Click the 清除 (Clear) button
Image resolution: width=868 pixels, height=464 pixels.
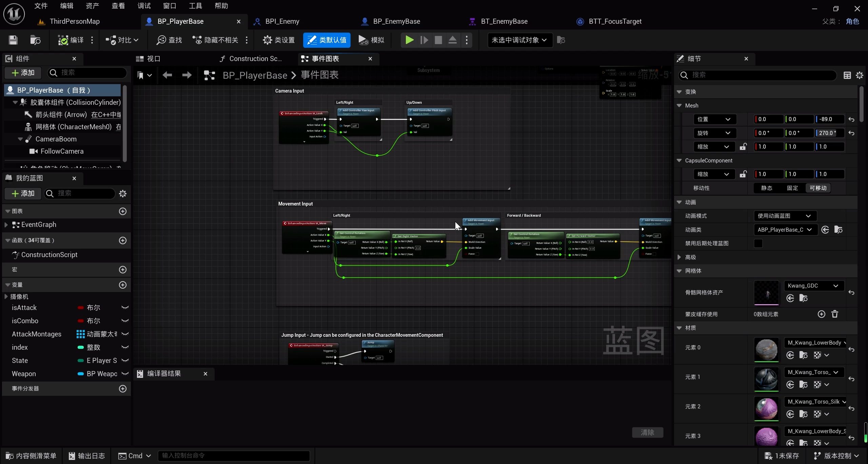tap(647, 432)
